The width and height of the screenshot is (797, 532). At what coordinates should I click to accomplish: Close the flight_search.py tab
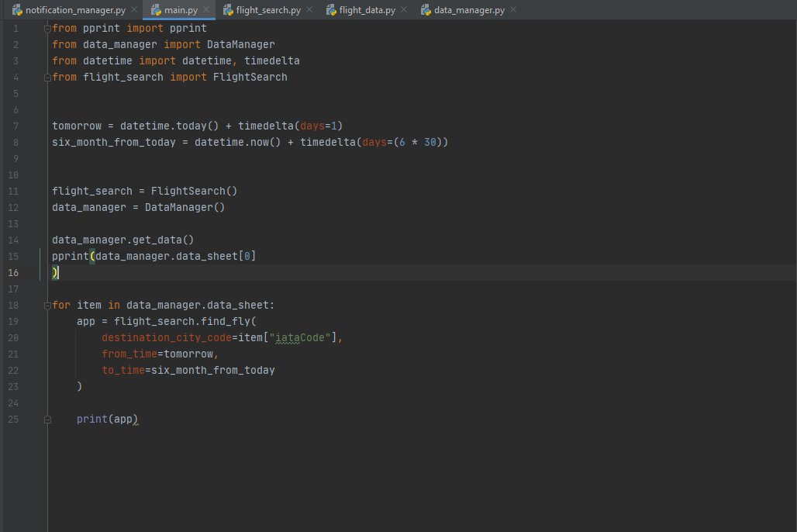(309, 9)
